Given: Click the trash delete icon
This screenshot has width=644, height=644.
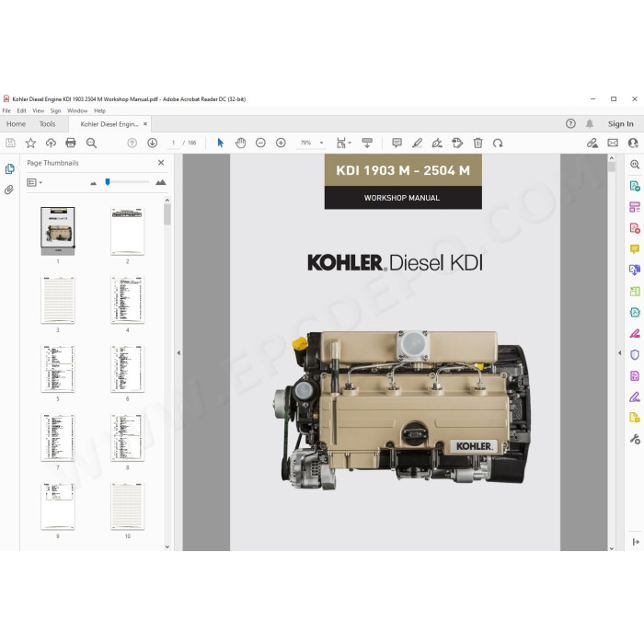Looking at the screenshot, I should [x=477, y=143].
